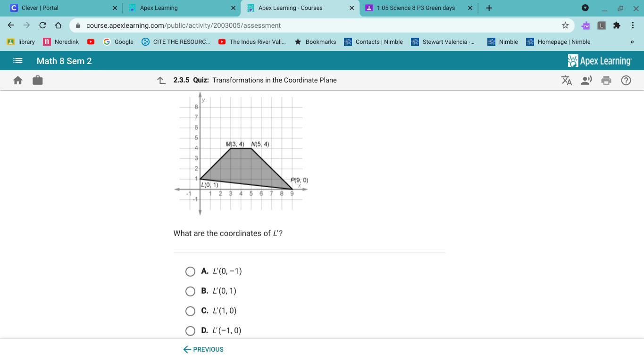This screenshot has width=644, height=362.
Task: Open the YouTube bookmark icon
Action: [x=91, y=42]
